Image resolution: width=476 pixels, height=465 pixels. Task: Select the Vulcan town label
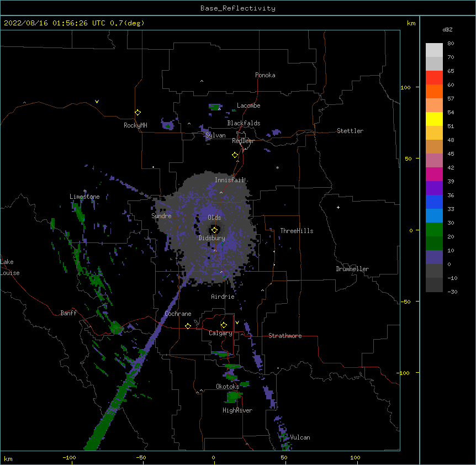[300, 437]
